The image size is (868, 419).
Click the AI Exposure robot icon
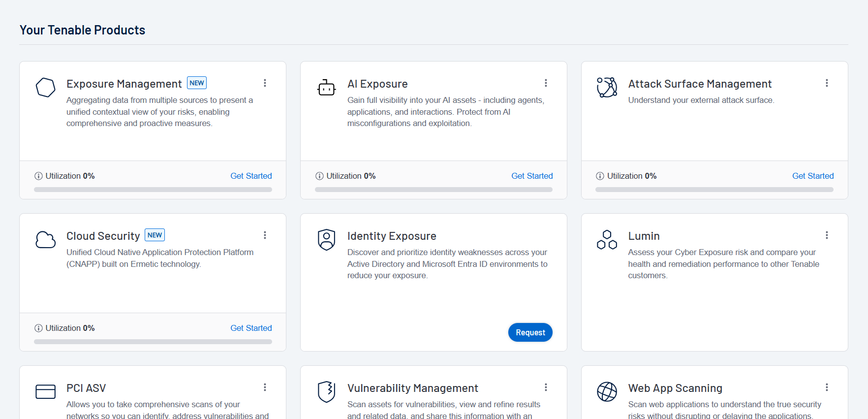[x=326, y=88]
